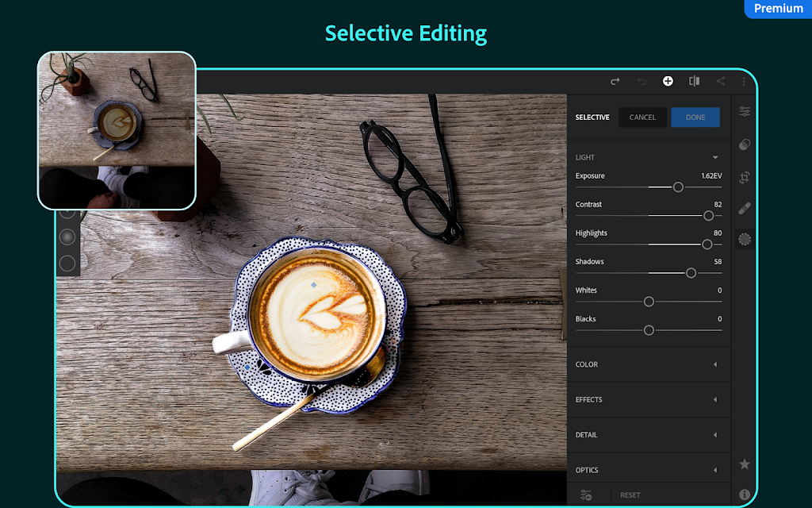Click the Shadows value 58
This screenshot has width=812, height=508.
(718, 261)
